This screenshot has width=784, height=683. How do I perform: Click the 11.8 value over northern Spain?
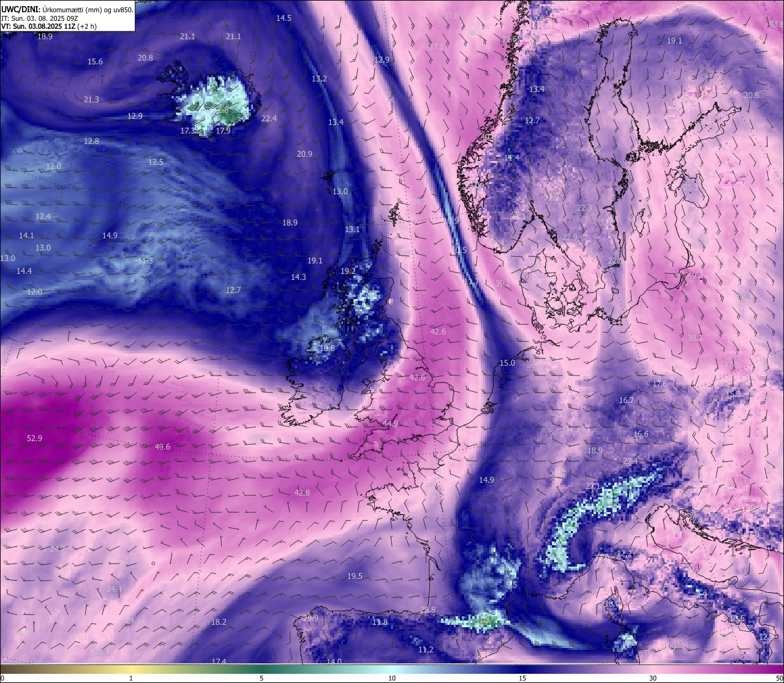(x=380, y=622)
